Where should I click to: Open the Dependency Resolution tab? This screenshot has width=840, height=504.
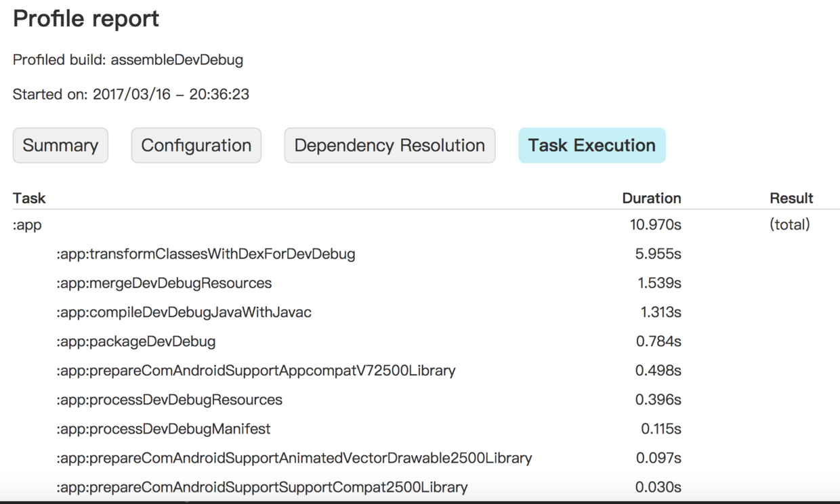(390, 145)
